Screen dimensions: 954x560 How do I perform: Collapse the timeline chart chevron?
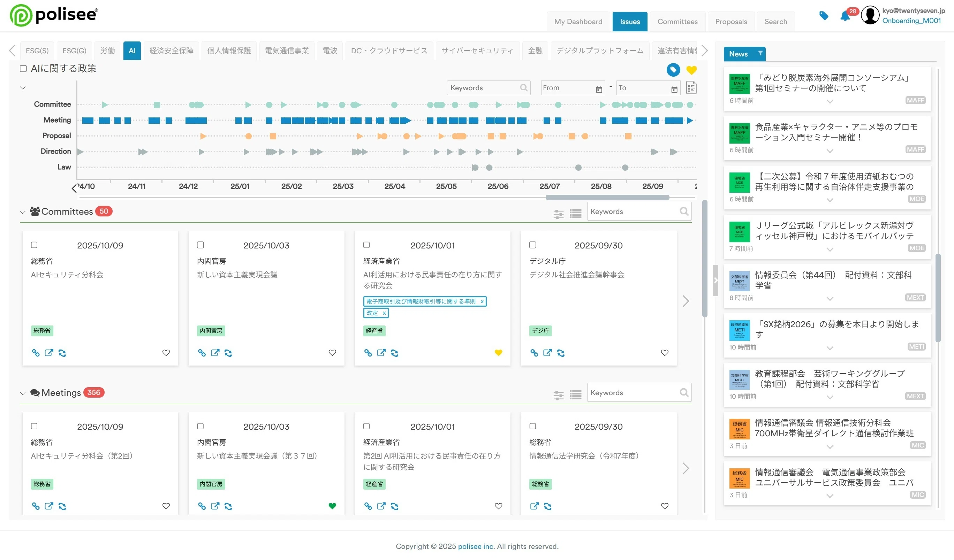(23, 88)
